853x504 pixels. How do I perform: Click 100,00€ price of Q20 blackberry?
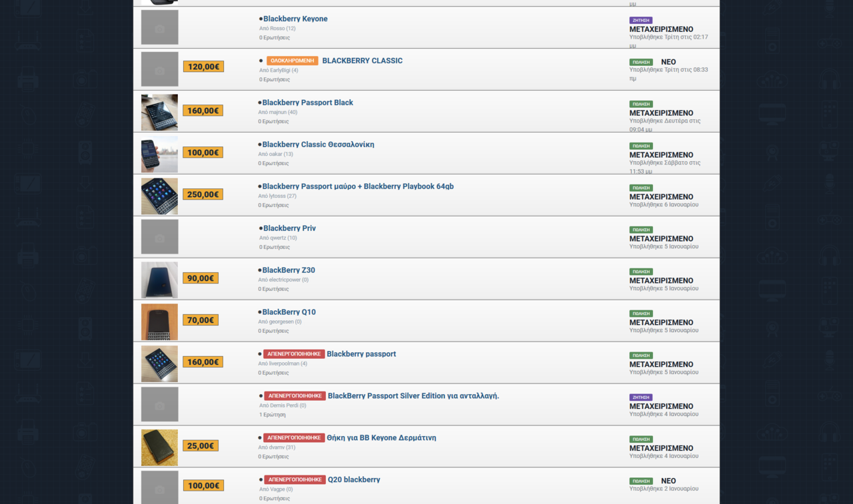(203, 486)
